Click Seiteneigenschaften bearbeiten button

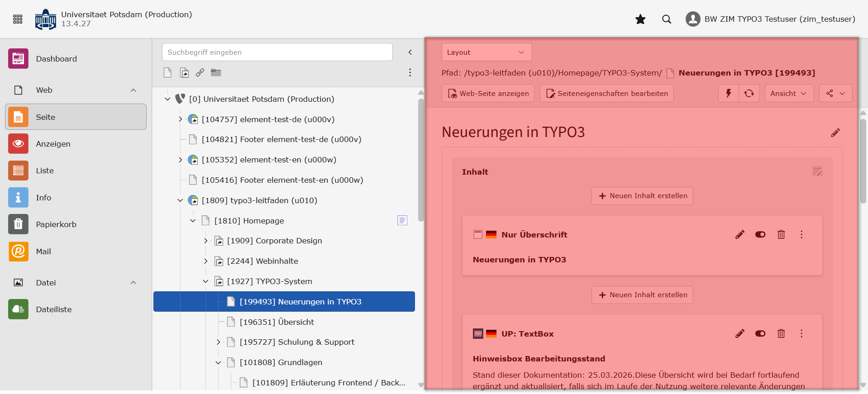[606, 93]
